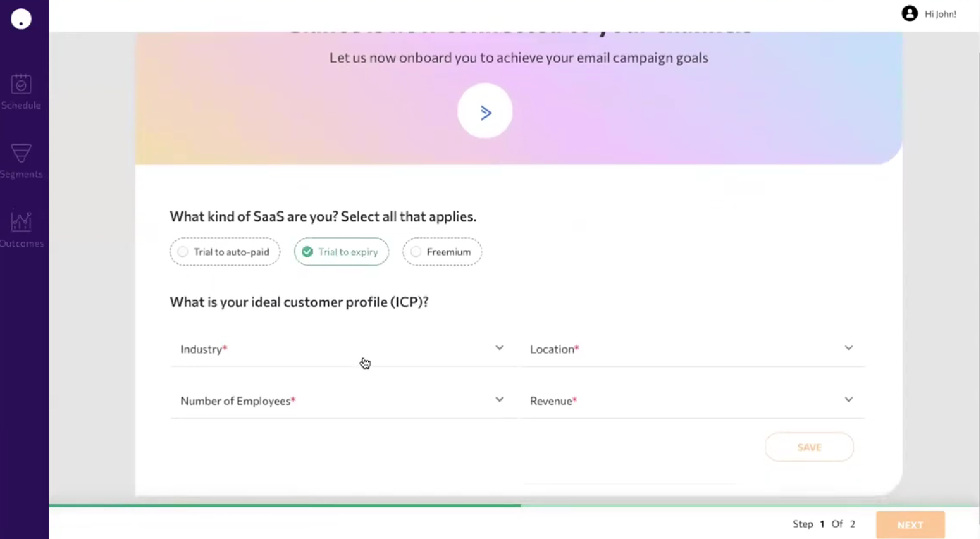Open the user profile avatar icon

coord(909,13)
